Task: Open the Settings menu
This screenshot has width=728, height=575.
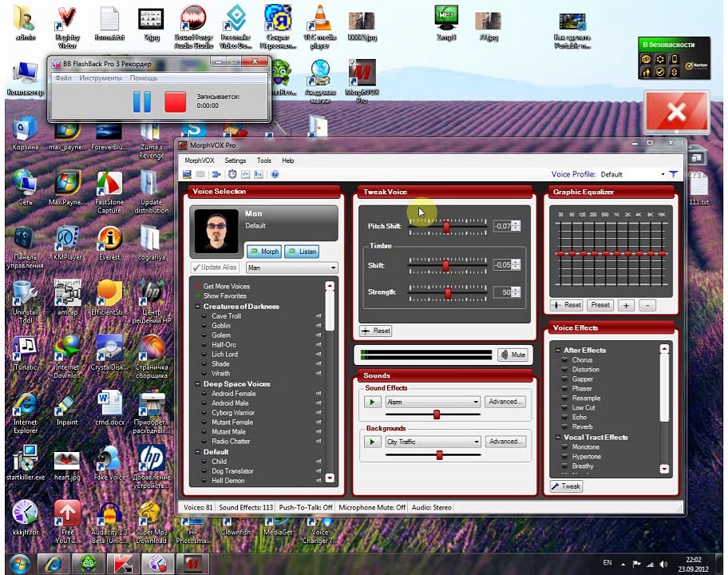Action: [235, 161]
